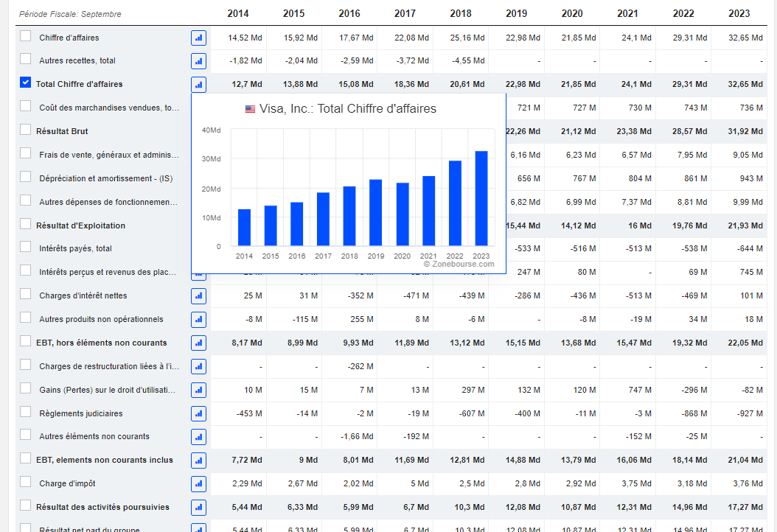Open chart for Résultat des activités poursuivies
The width and height of the screenshot is (777, 532).
coord(198,508)
